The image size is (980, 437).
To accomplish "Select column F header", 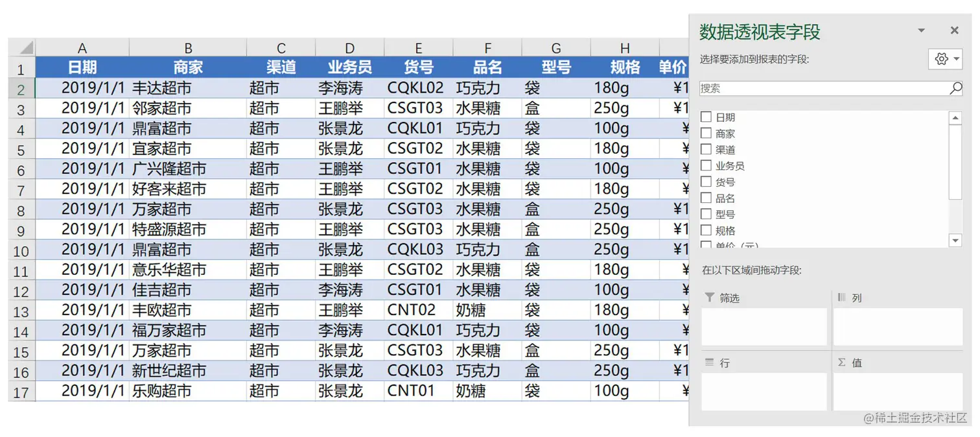I will pyautogui.click(x=487, y=48).
